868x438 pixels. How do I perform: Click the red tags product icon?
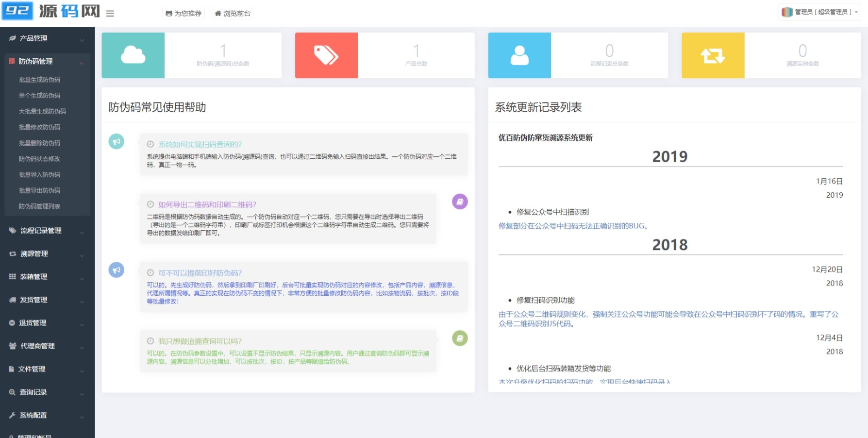click(326, 55)
